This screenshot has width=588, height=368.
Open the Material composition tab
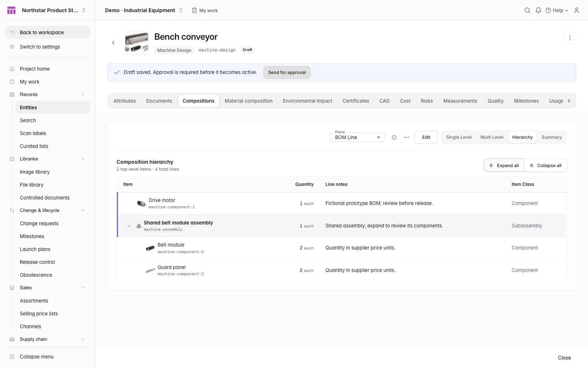(248, 101)
